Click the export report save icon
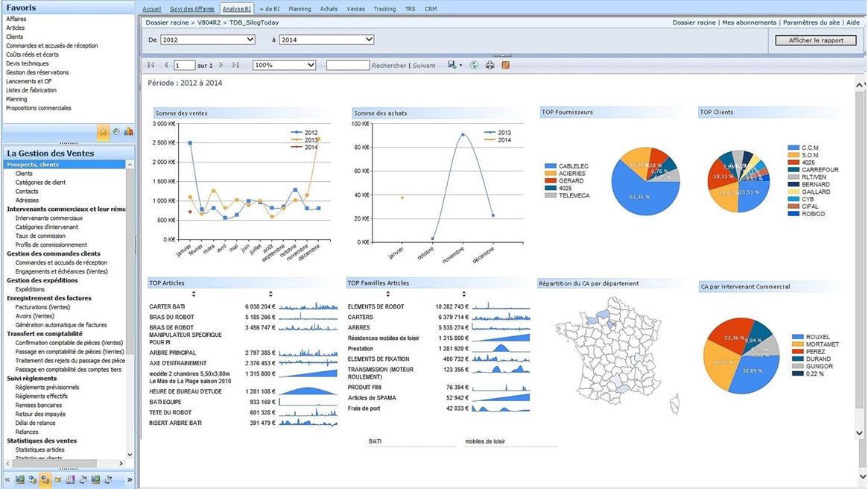The image size is (868, 489). (452, 66)
